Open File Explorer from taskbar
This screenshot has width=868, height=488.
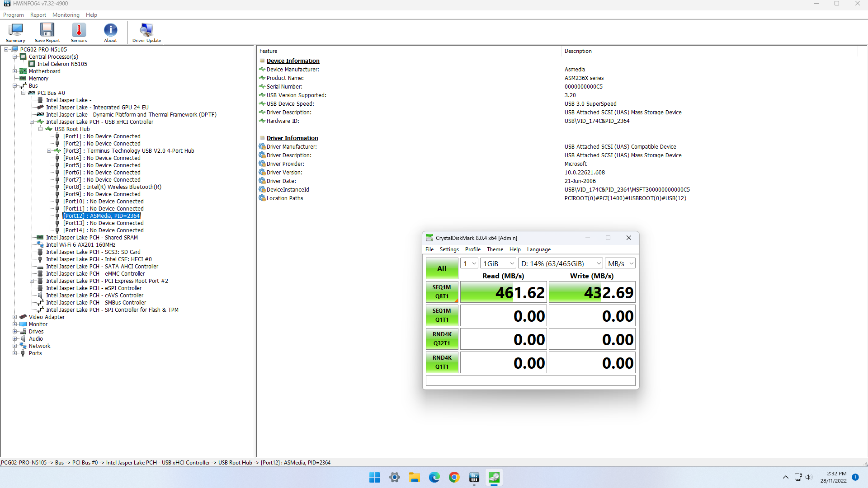pos(415,477)
